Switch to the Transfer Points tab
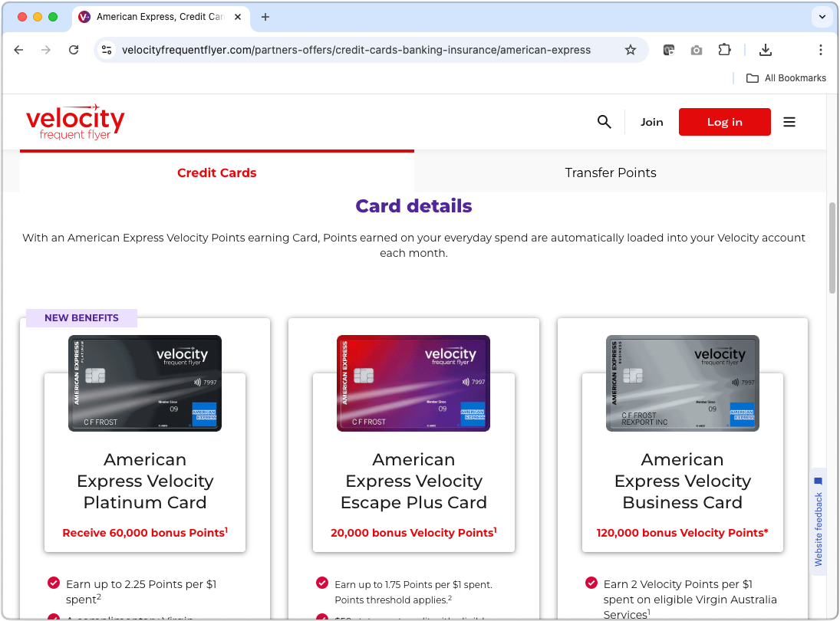This screenshot has height=621, width=840. (x=610, y=172)
